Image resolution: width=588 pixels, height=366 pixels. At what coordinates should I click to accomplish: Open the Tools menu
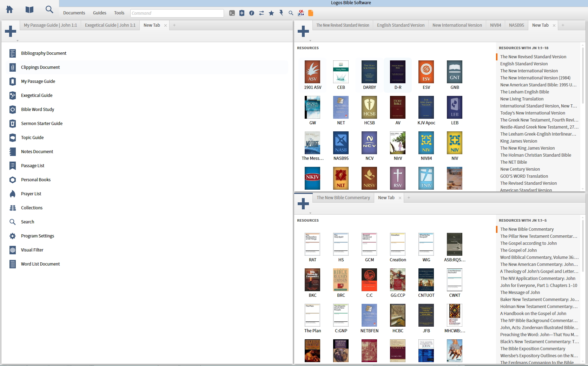119,13
